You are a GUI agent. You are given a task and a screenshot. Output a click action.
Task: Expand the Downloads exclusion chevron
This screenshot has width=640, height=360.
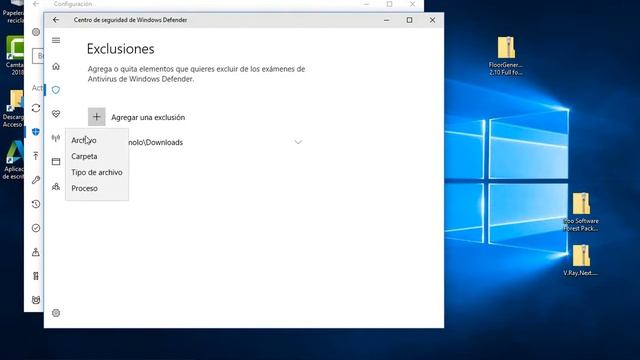(298, 142)
